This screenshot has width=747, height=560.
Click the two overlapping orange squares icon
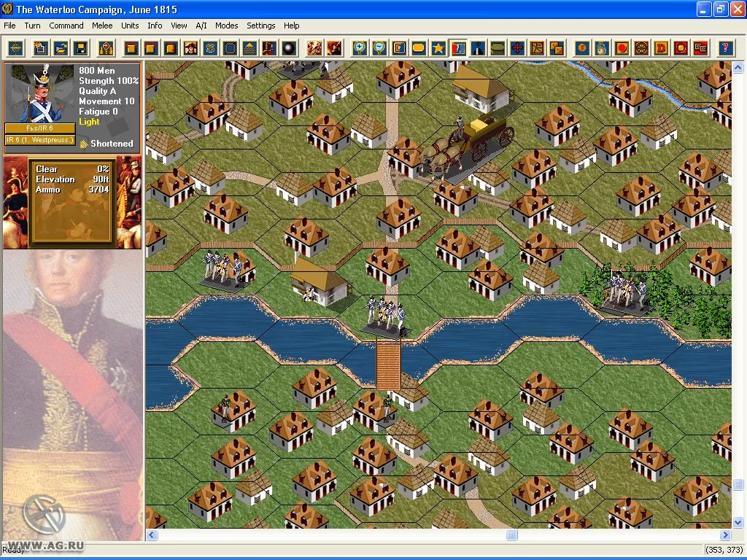point(557,48)
